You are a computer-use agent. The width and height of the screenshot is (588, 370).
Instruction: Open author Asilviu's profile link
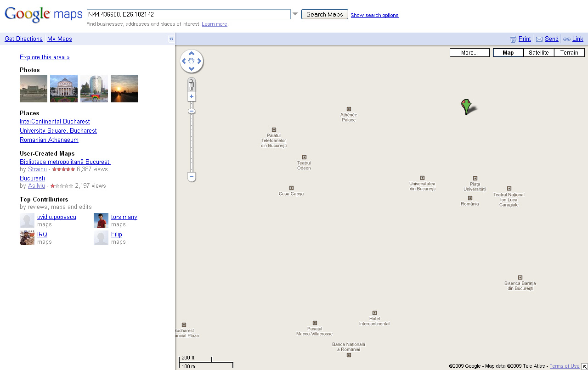36,186
